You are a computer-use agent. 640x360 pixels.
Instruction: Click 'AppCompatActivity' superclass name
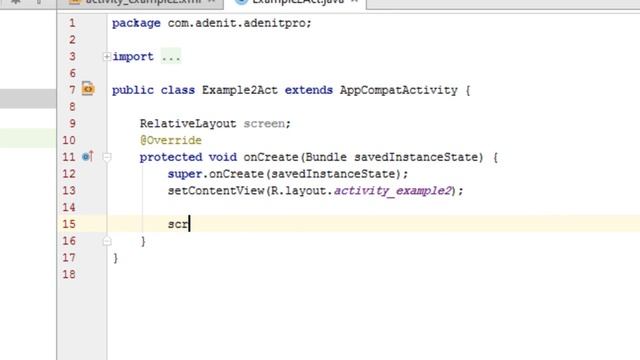click(x=398, y=90)
